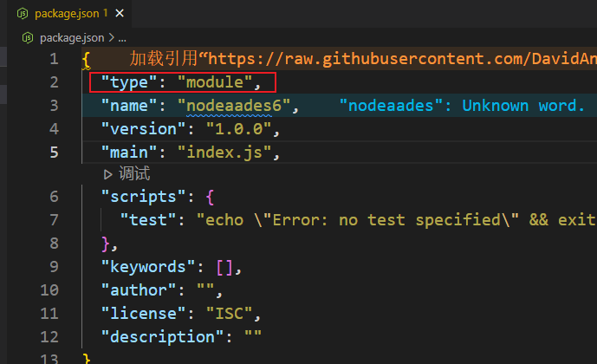Click the 调试 debug CodeLens link
The height and width of the screenshot is (364, 597).
(x=134, y=173)
